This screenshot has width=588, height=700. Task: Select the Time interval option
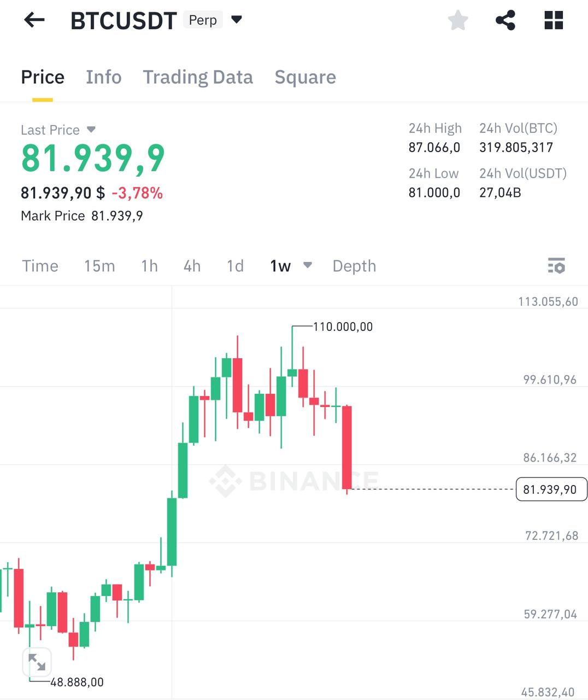point(40,266)
